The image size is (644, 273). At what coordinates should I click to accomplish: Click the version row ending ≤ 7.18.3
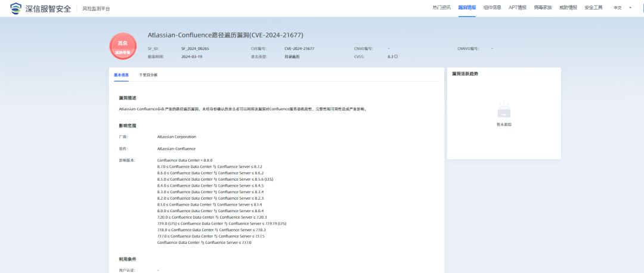click(x=212, y=230)
